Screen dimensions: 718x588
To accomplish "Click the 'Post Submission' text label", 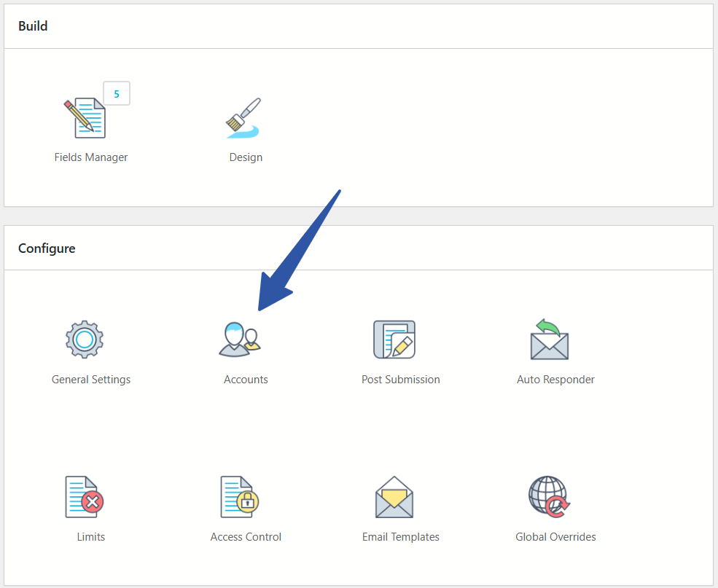I will (x=401, y=380).
